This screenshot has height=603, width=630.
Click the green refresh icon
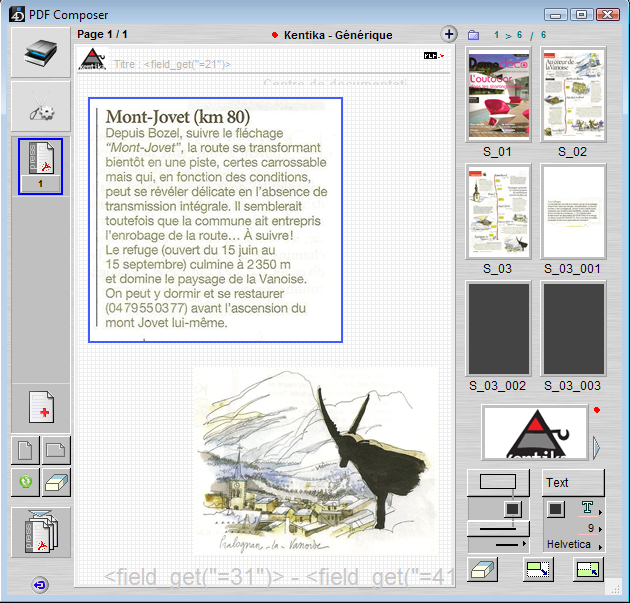pyautogui.click(x=25, y=482)
